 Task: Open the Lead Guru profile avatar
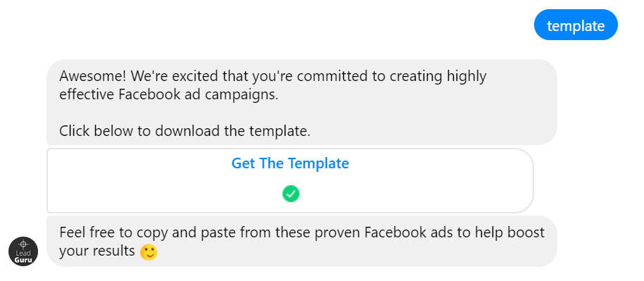(23, 251)
